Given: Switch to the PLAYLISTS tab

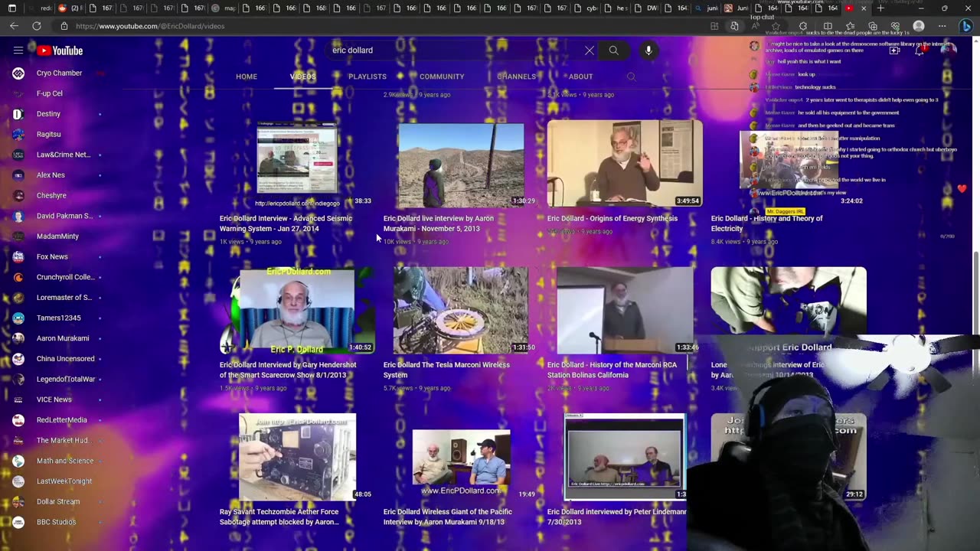Looking at the screenshot, I should click(x=367, y=77).
